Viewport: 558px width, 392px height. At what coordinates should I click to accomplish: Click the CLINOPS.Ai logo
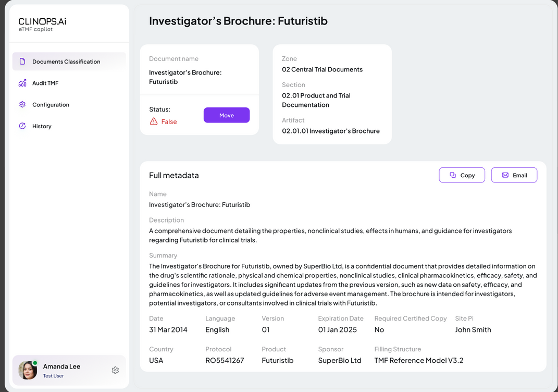point(42,22)
